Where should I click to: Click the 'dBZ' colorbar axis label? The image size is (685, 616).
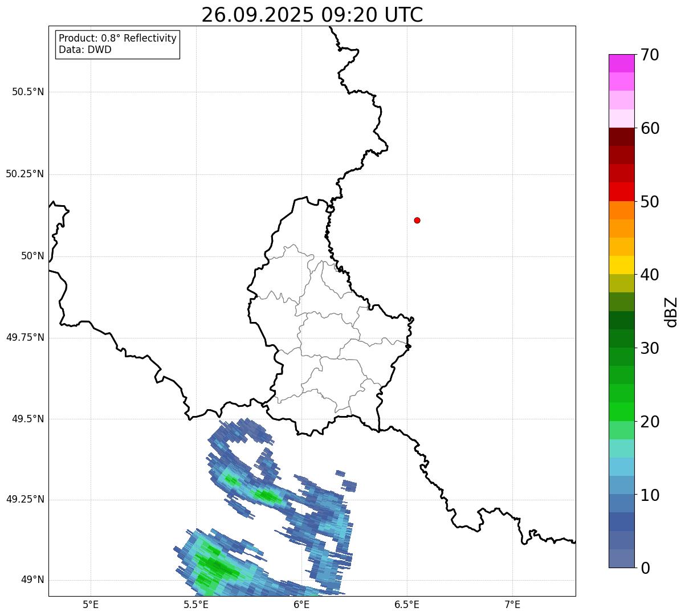(x=671, y=312)
